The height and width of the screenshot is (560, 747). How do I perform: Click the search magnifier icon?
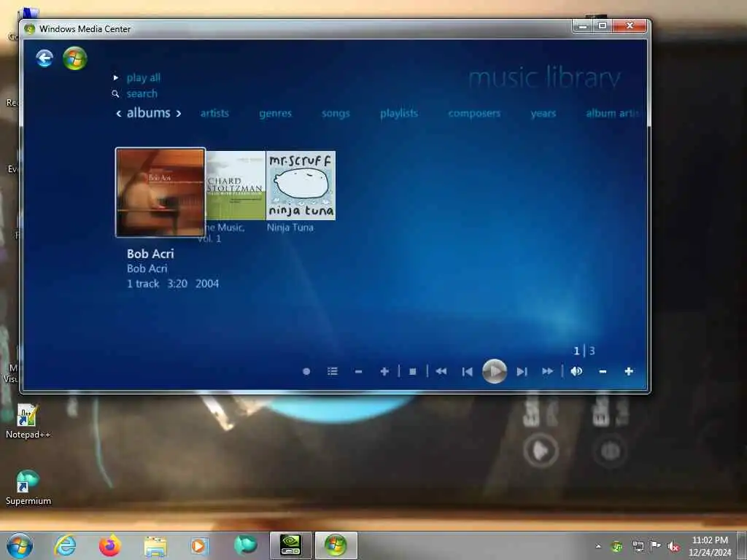pos(115,94)
